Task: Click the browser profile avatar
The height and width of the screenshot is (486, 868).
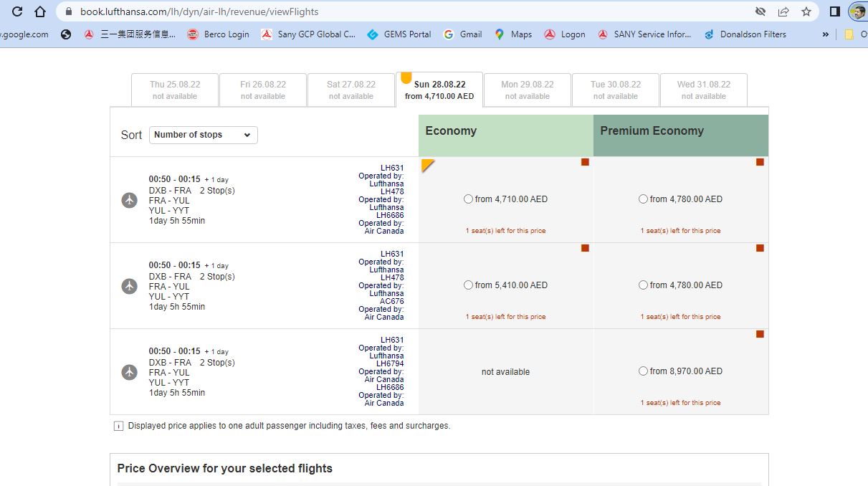Action: [857, 11]
